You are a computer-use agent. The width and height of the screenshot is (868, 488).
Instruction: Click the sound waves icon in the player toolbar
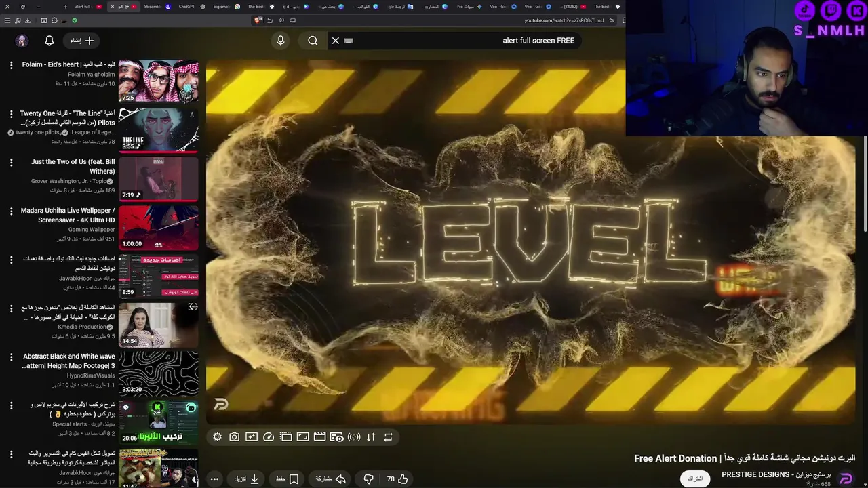(354, 437)
